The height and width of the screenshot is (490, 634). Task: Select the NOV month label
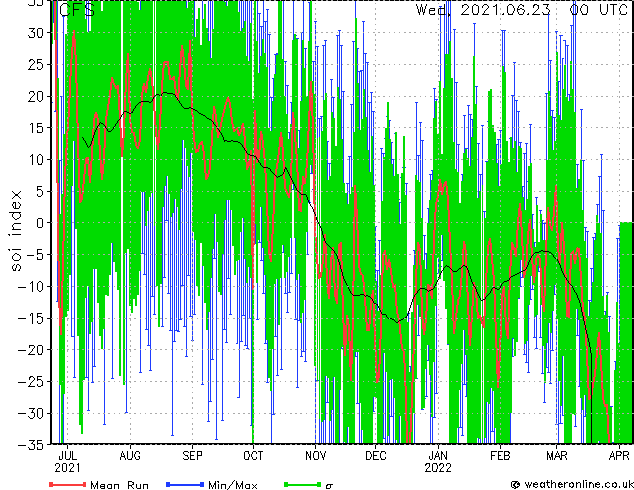click(x=316, y=456)
